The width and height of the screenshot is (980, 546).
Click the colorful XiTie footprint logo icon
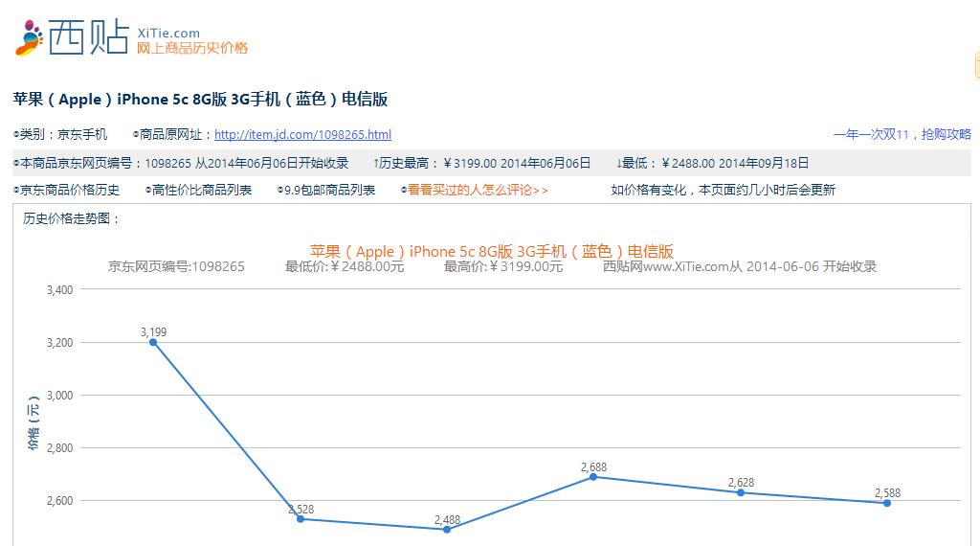[x=29, y=36]
